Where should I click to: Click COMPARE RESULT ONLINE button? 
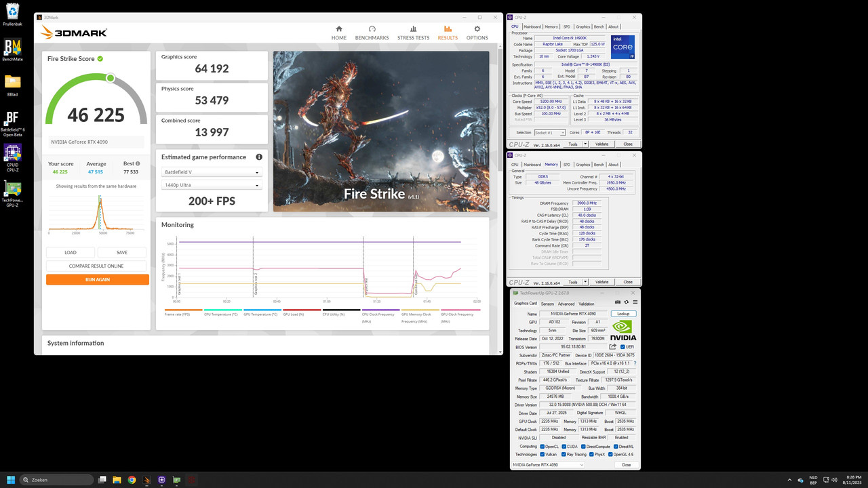coord(96,266)
